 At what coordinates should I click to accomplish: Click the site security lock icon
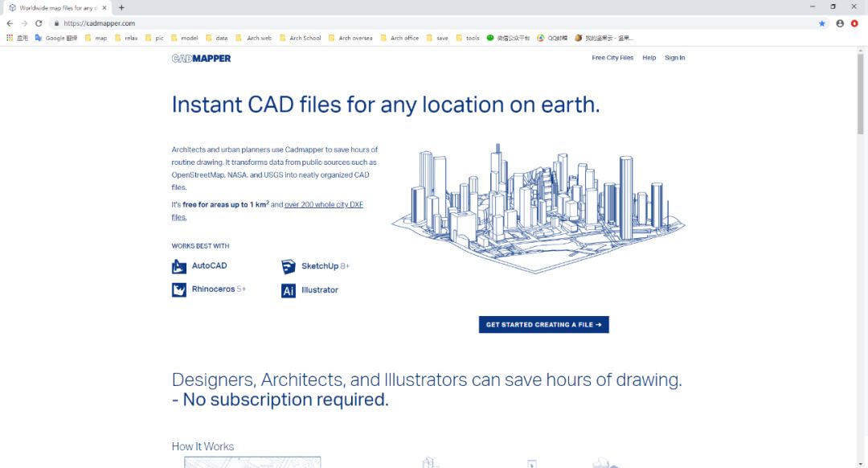(x=56, y=23)
